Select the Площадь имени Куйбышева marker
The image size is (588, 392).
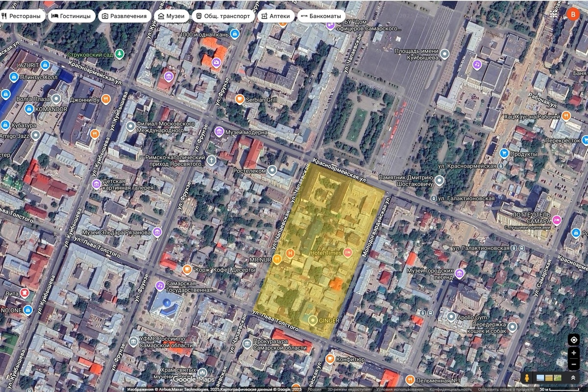point(444,54)
